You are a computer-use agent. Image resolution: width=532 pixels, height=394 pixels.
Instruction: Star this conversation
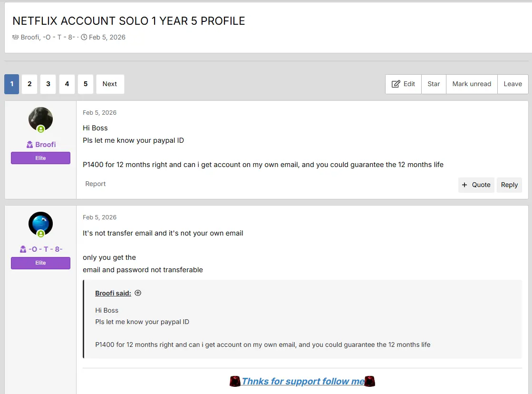(434, 84)
